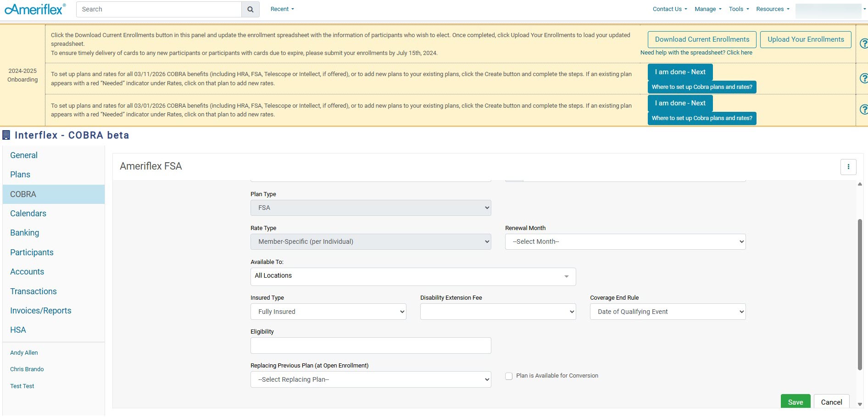Open the Insured Type dropdown
Screen dimensions: 868x417
tap(328, 312)
